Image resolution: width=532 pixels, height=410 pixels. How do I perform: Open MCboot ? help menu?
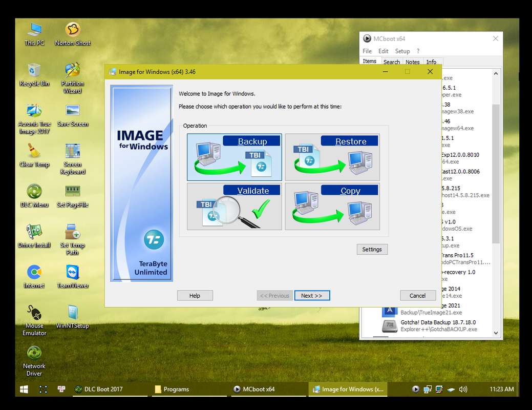(x=418, y=51)
